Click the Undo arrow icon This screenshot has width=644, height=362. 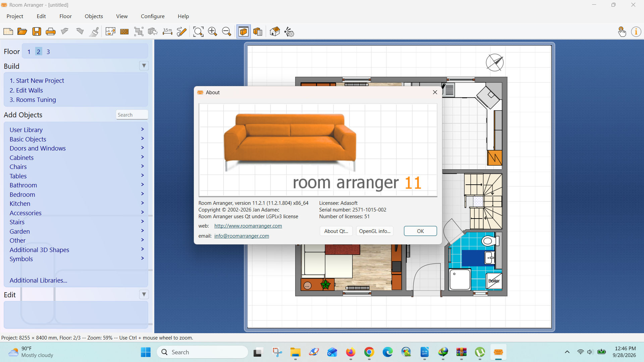tap(65, 32)
